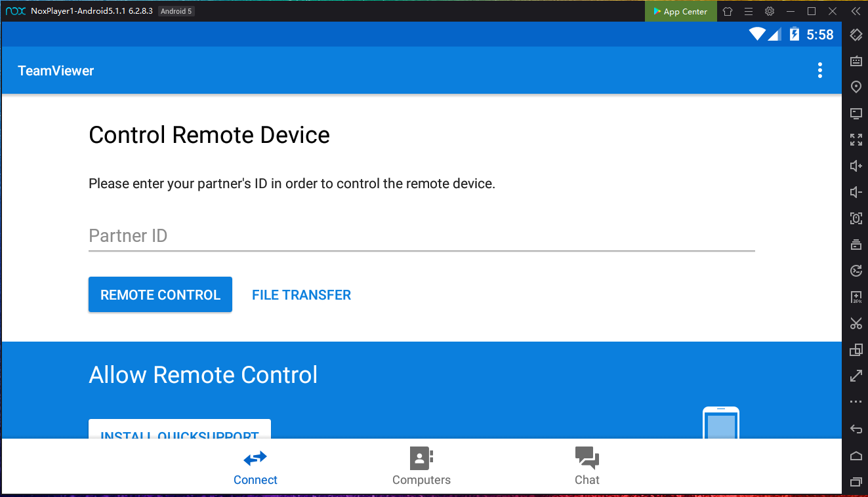
Task: Minimize the NoxPlayer window
Action: click(791, 11)
